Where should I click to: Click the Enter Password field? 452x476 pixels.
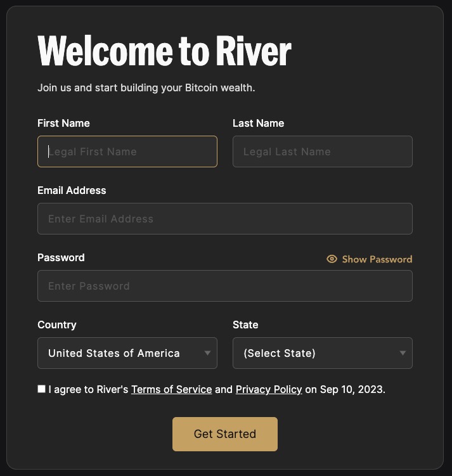pos(225,286)
